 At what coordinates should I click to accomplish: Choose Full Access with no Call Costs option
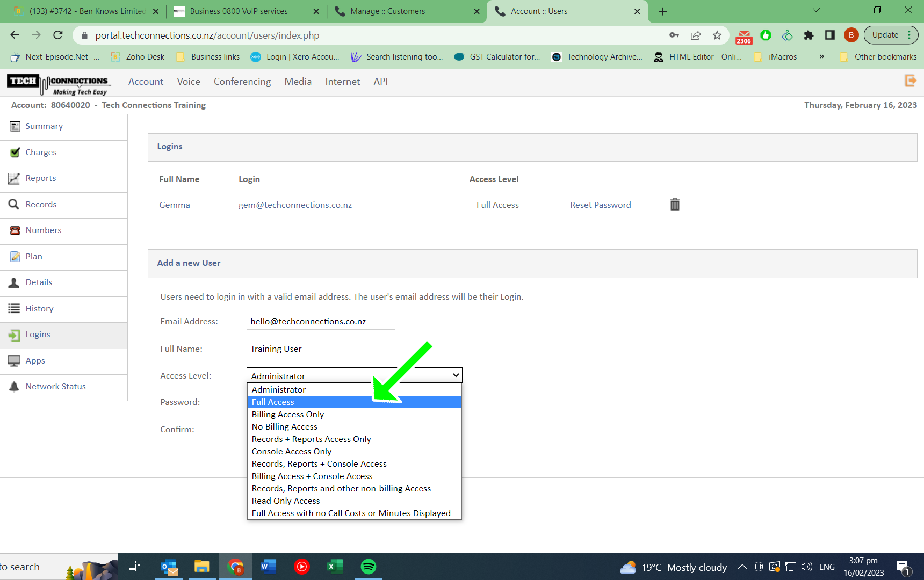355,513
